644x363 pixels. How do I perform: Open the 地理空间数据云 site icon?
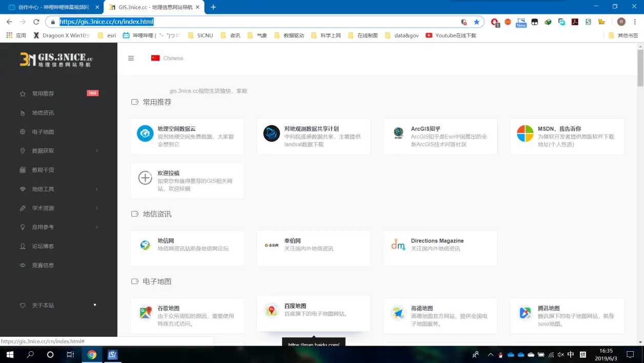(x=145, y=133)
